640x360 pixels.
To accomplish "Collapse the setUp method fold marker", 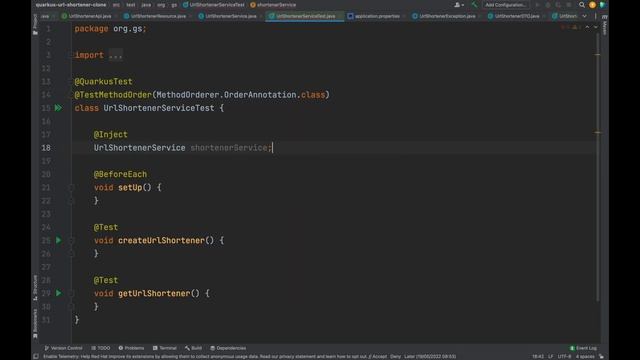I will (71, 187).
